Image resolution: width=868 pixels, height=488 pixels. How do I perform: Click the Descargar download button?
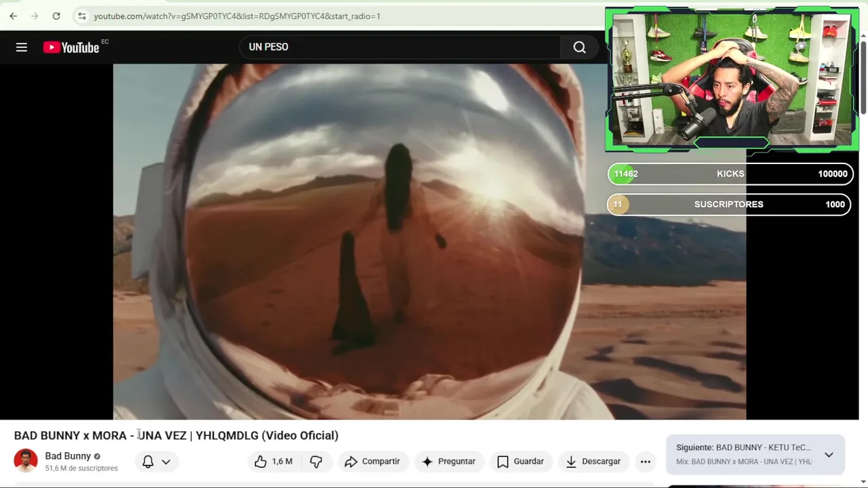pos(593,462)
